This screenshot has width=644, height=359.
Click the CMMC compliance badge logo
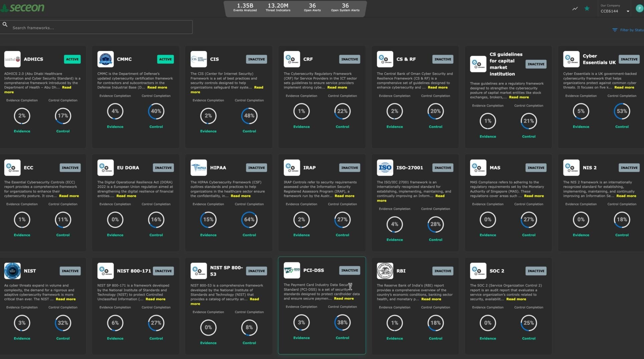tap(105, 59)
